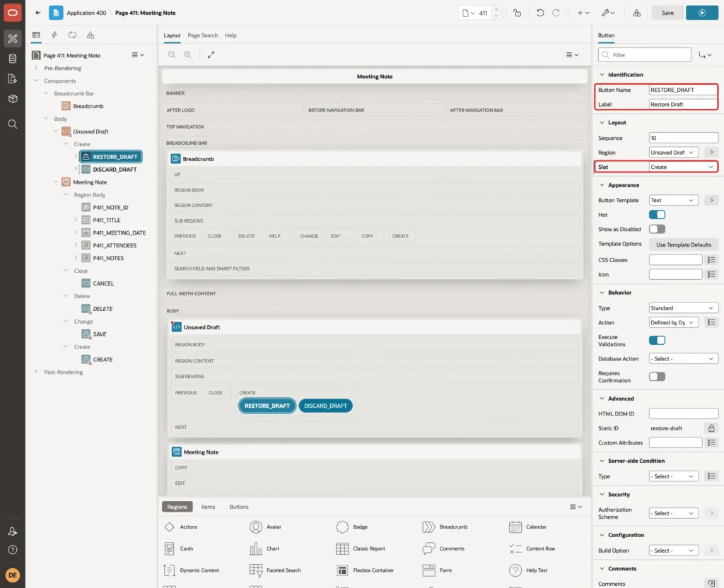Click the Button Name input field
This screenshot has width=724, height=588.
click(683, 90)
